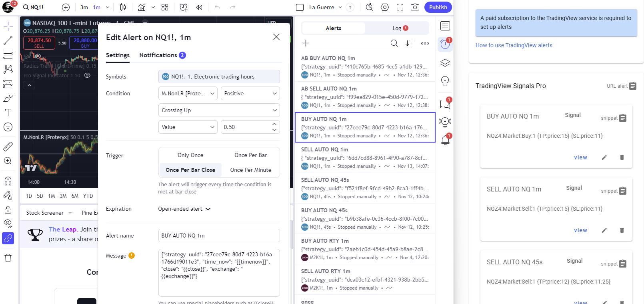Open the La Guerre layout dropdown

pos(340,7)
